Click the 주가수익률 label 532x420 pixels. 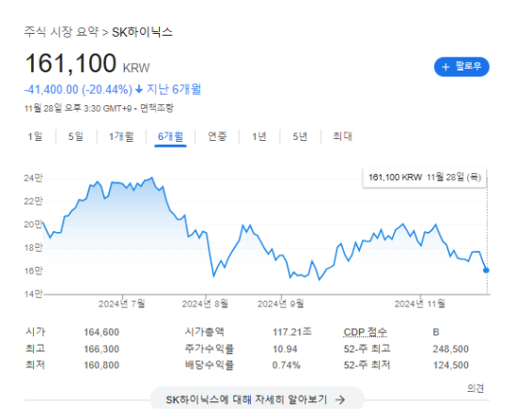pos(210,349)
